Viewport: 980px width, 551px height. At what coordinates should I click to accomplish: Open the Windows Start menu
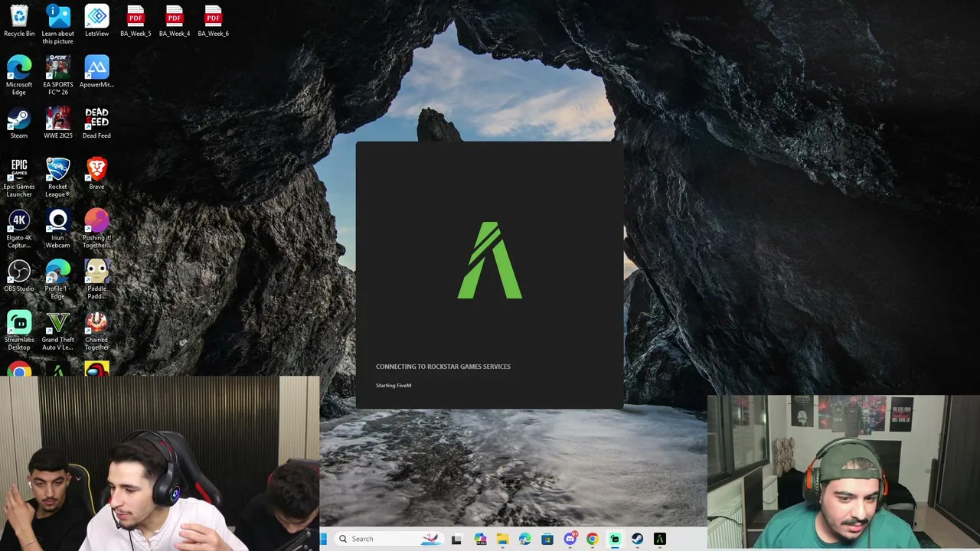(323, 539)
